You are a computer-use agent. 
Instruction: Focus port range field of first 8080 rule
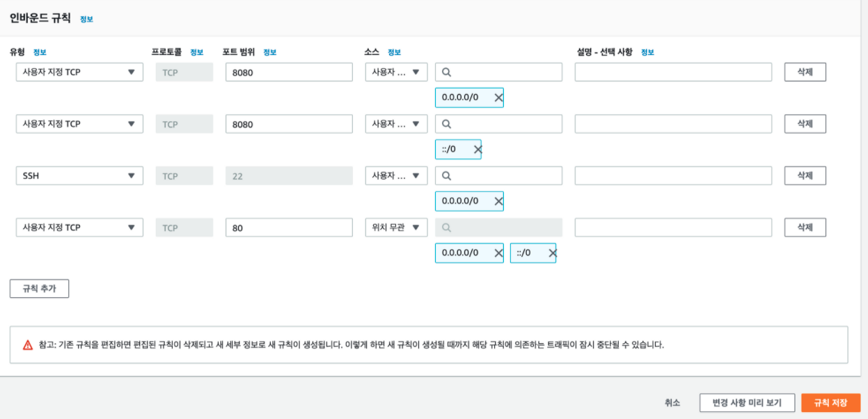point(289,72)
